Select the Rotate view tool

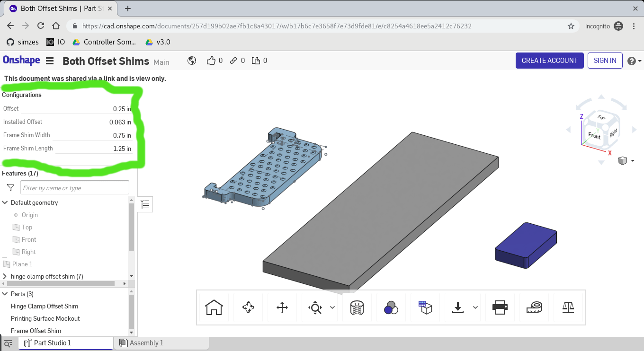[248, 308]
